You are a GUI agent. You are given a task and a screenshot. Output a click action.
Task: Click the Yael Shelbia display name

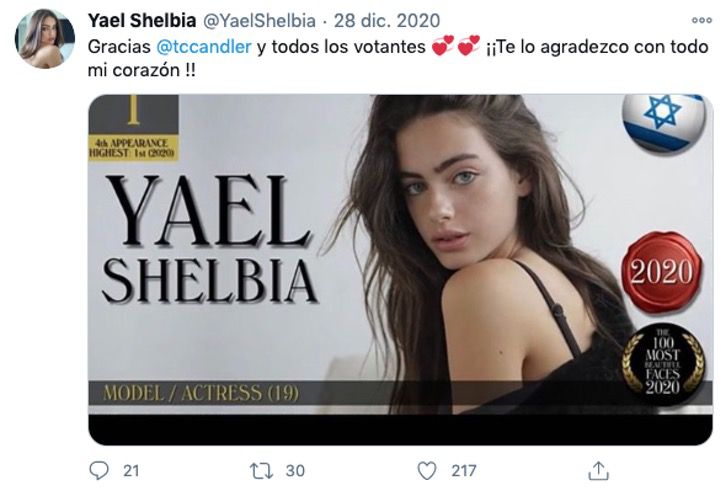point(142,20)
